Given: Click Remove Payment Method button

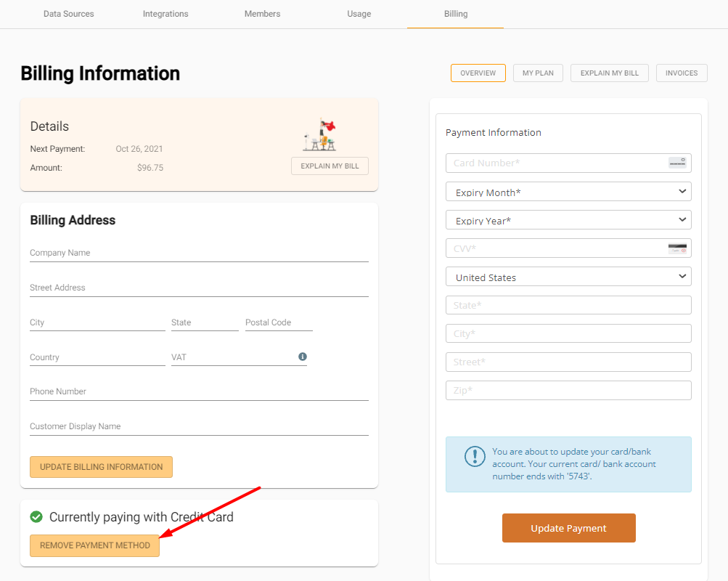Looking at the screenshot, I should pyautogui.click(x=94, y=545).
